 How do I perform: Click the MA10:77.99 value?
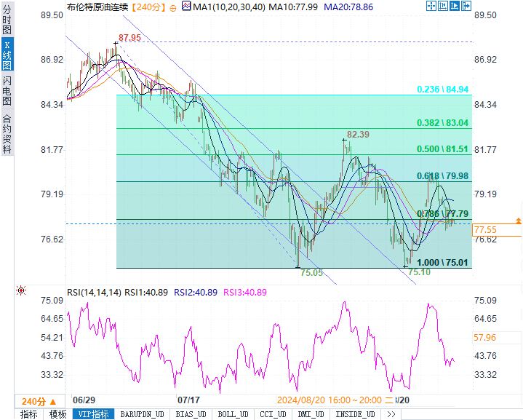point(293,7)
